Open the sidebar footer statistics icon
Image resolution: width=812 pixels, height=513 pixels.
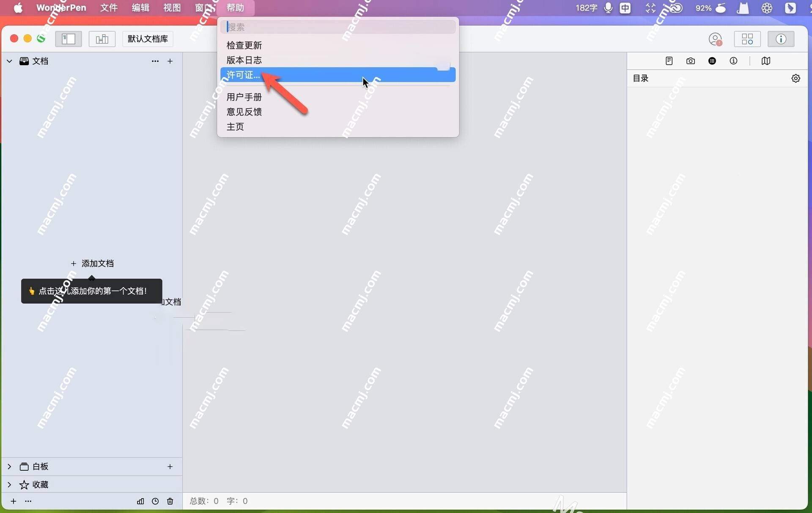pos(140,501)
